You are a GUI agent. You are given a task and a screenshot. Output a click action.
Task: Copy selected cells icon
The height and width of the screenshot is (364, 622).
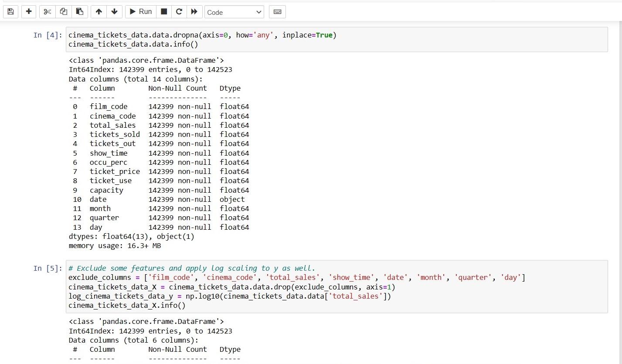coord(64,12)
